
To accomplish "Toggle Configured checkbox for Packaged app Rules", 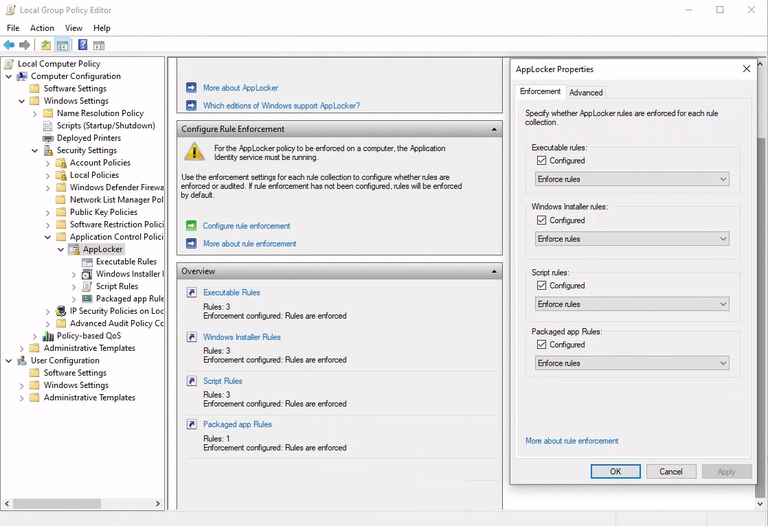I will click(x=542, y=344).
